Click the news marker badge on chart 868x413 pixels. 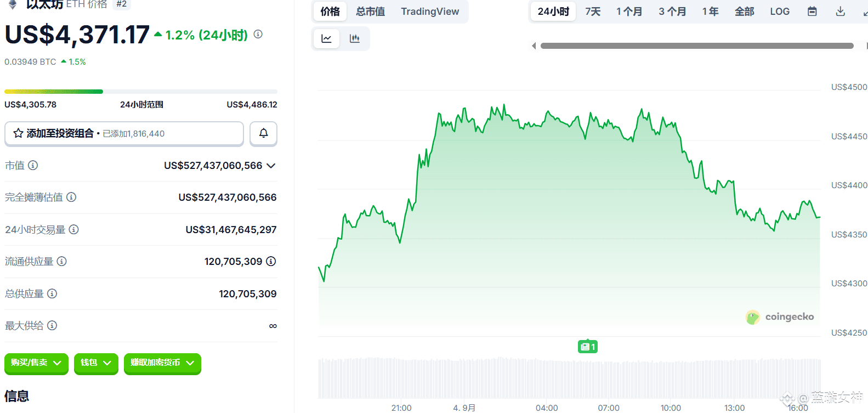(x=587, y=347)
